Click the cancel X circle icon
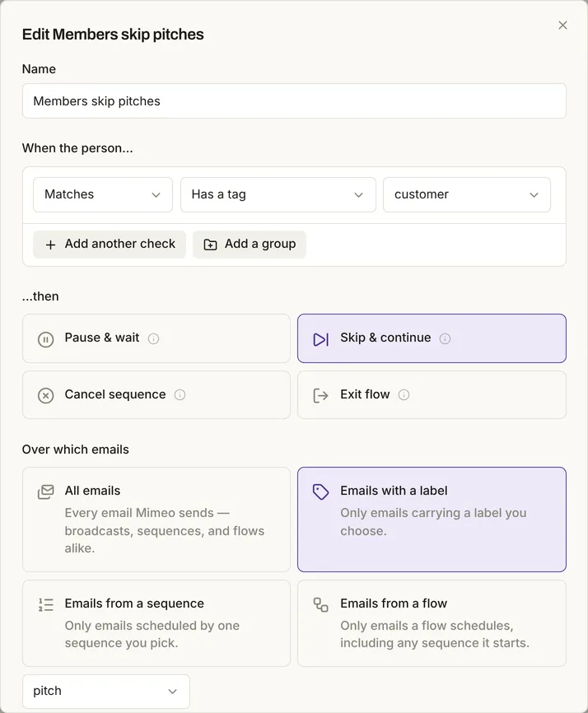Viewport: 588px width, 713px height. point(45,395)
